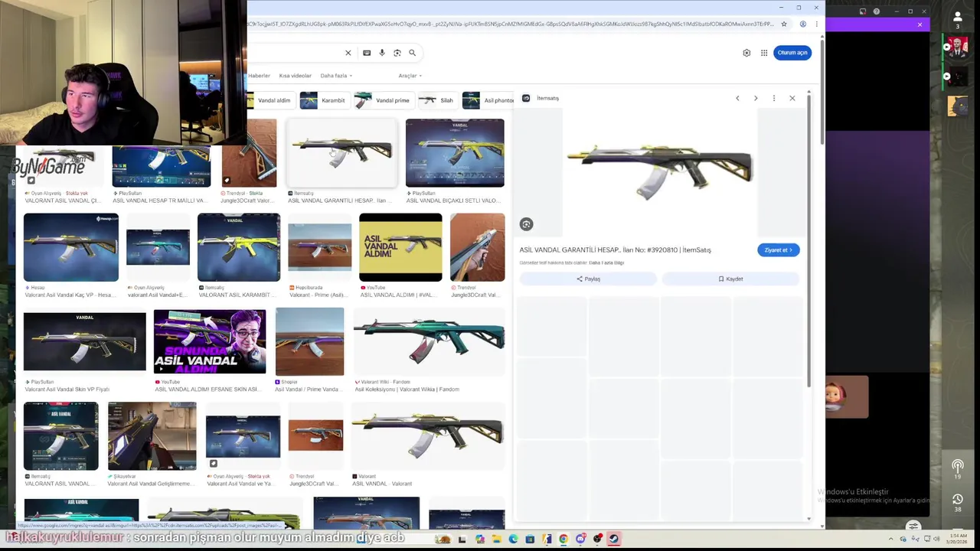The height and width of the screenshot is (551, 980).
Task: Open ASİL VANDAL GARANTİLİ HESAP title link
Action: pyautogui.click(x=615, y=250)
